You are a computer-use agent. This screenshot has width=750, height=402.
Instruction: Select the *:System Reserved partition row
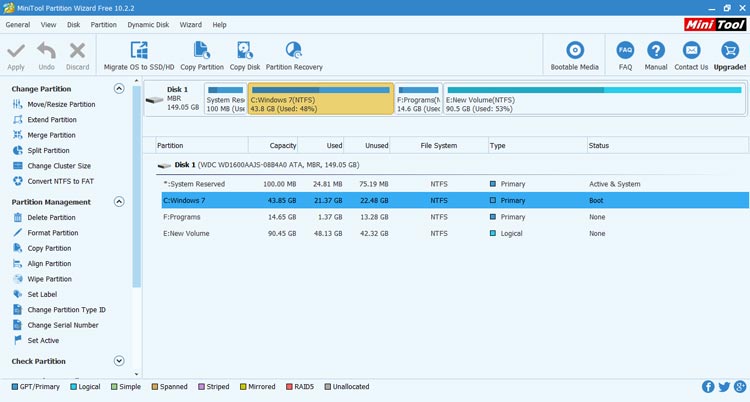coord(454,184)
